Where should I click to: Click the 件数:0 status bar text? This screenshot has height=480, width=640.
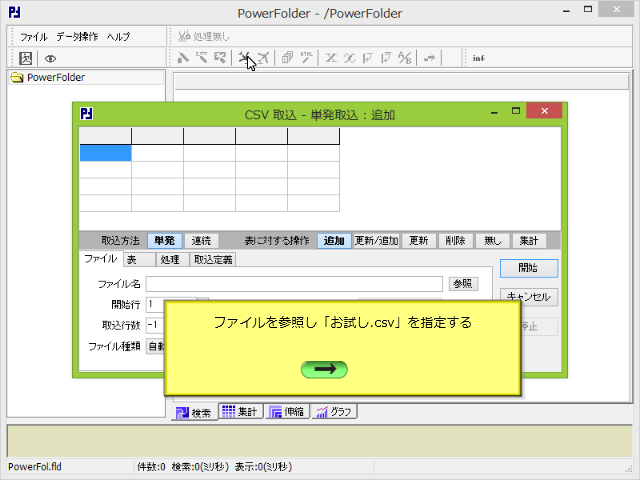tap(151, 467)
